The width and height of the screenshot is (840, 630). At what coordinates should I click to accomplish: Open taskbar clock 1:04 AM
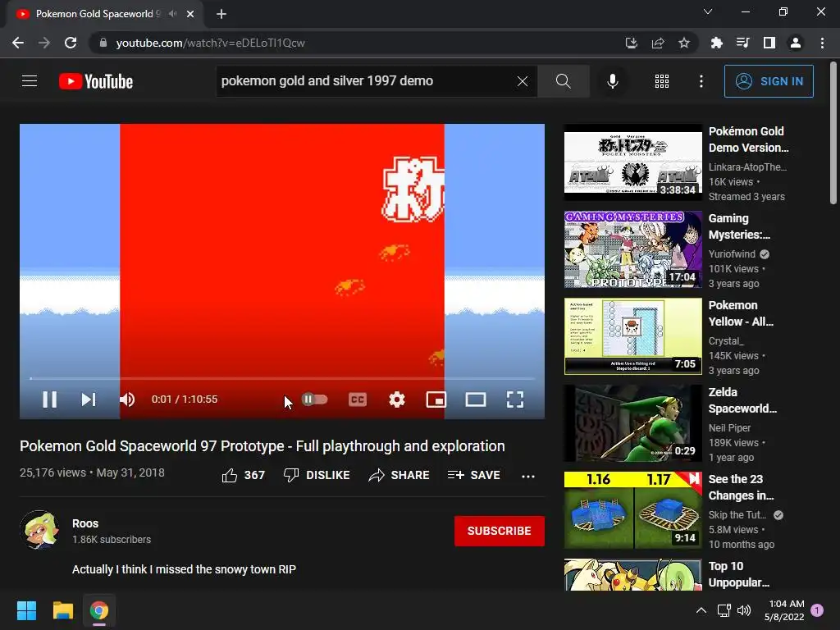pos(783,610)
